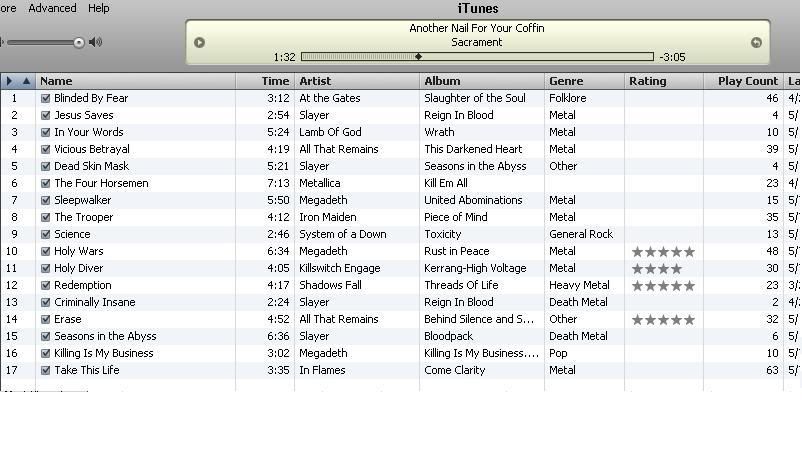The height and width of the screenshot is (452, 802).
Task: Click the four-star rating for Holy Diver
Action: [x=656, y=269]
